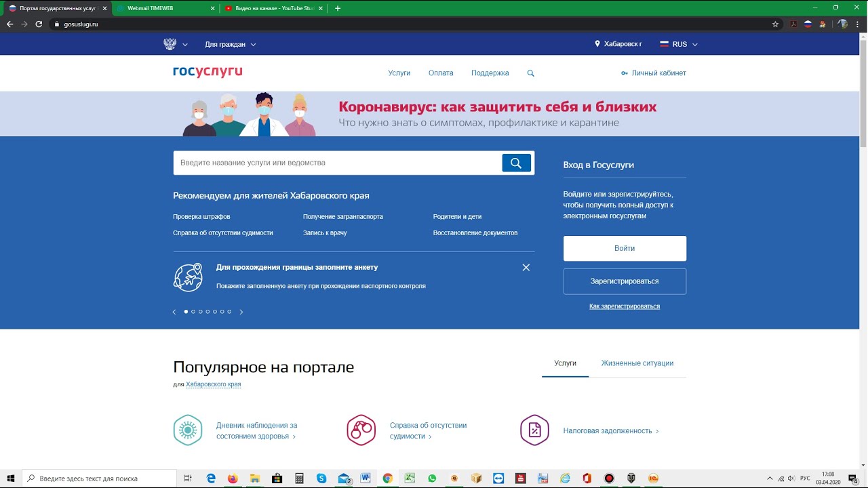Open the Windows notification center
Image resolution: width=868 pixels, height=488 pixels.
point(853,479)
